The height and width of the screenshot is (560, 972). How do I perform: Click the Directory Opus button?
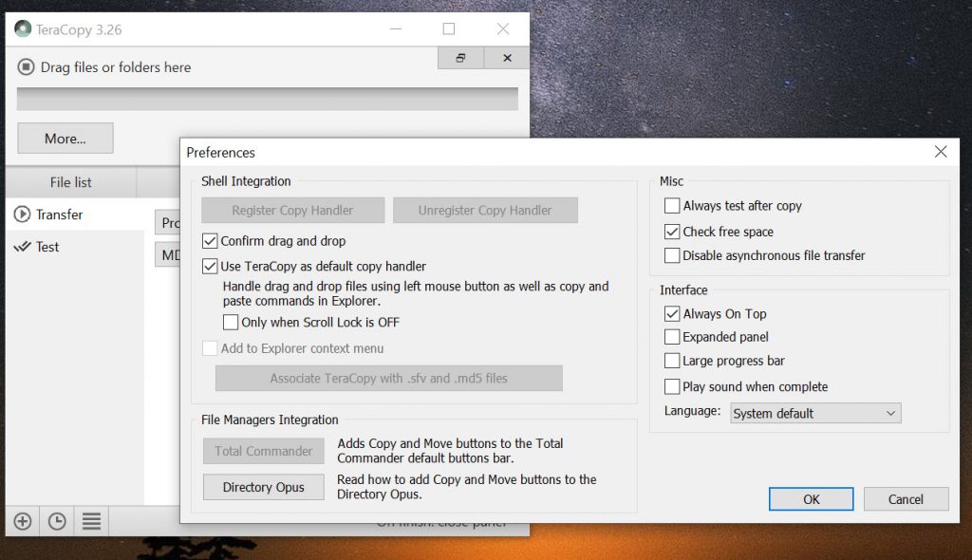(x=264, y=488)
